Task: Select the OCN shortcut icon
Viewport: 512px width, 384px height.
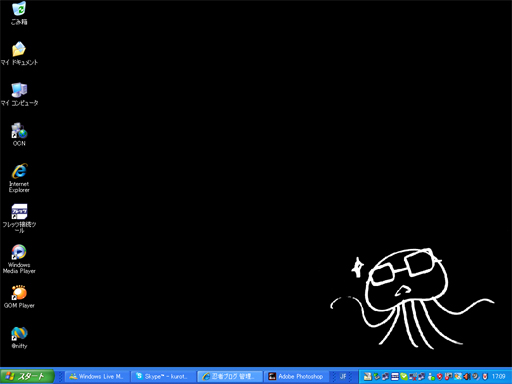Action: coord(19,134)
